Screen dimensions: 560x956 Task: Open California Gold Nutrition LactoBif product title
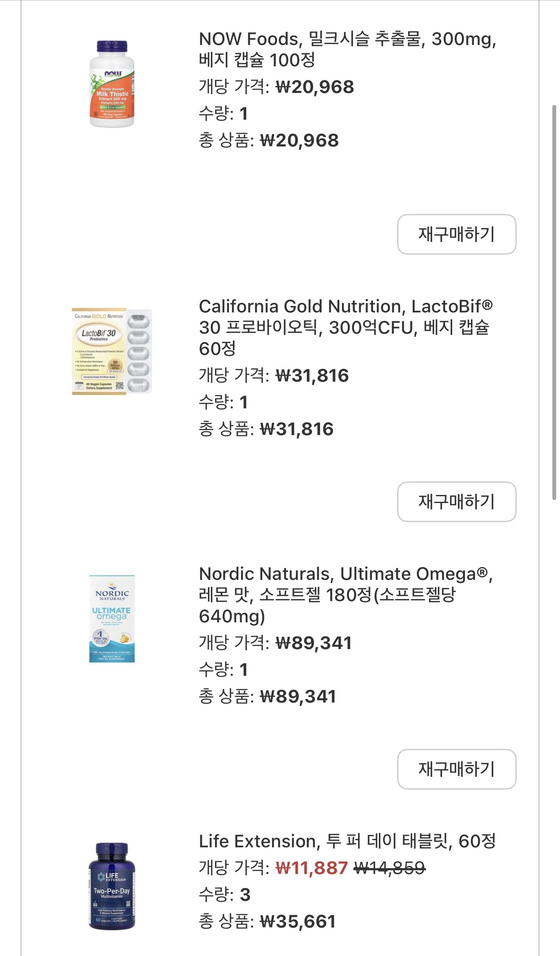(x=345, y=327)
